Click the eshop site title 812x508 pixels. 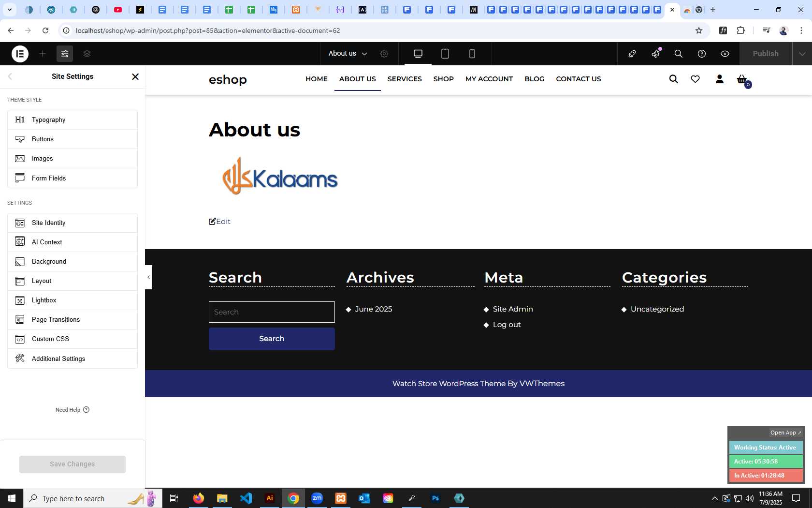point(228,79)
